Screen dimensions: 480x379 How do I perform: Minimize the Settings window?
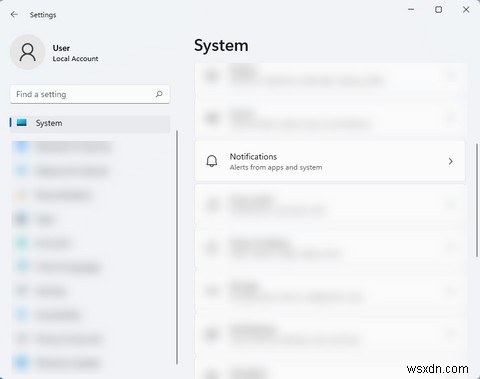411,10
